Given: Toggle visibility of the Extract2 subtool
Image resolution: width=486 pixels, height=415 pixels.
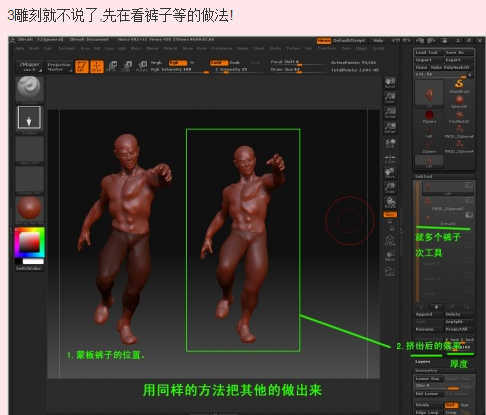Looking at the screenshot, I should point(469,215).
